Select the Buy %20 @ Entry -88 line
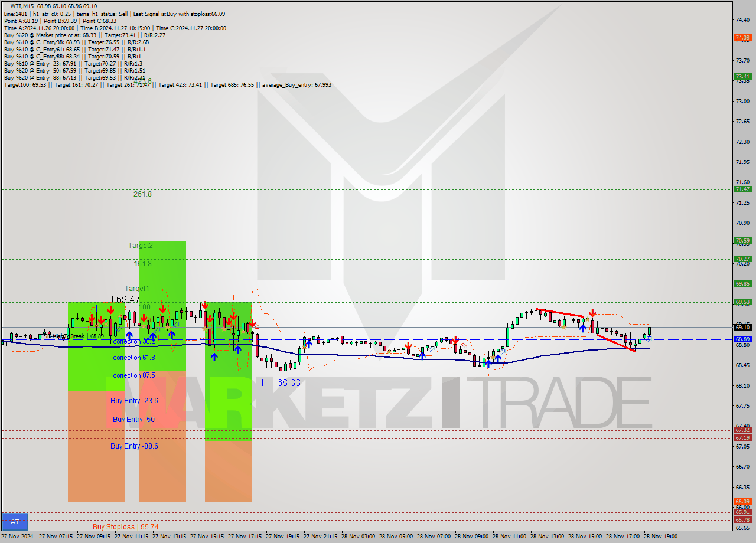Image resolution: width=756 pixels, height=543 pixels. tap(74, 77)
